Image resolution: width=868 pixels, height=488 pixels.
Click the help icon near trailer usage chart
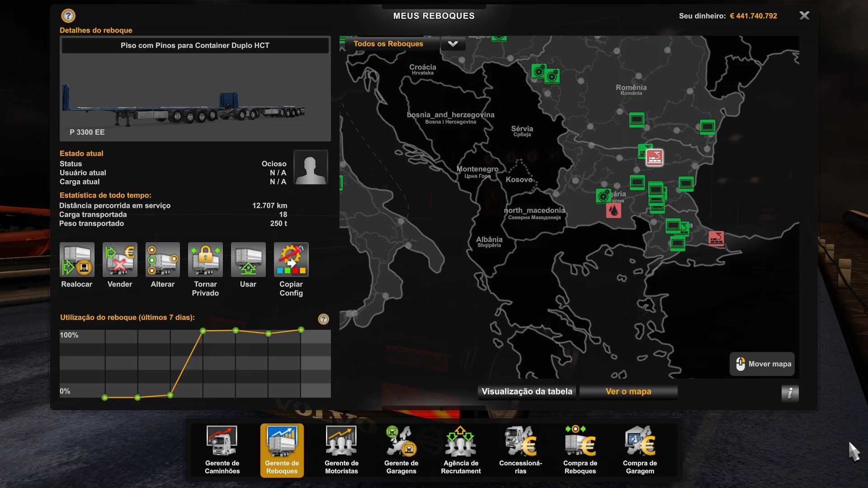(324, 319)
